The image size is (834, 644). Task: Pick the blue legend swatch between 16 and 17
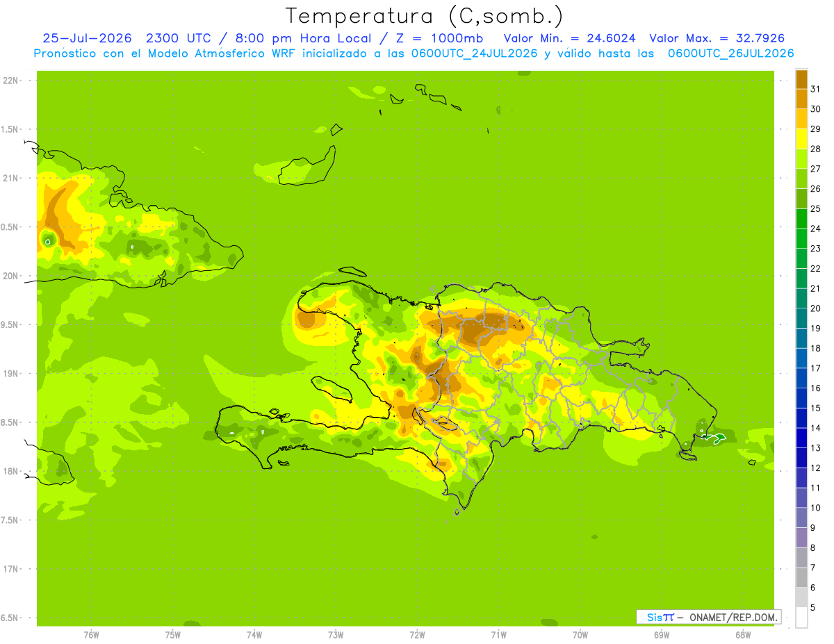[x=801, y=378]
